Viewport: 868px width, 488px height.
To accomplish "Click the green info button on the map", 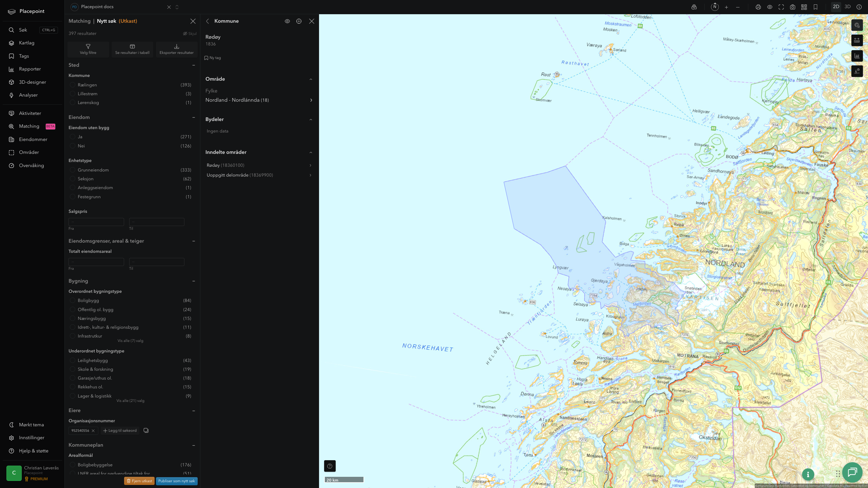I will [808, 474].
